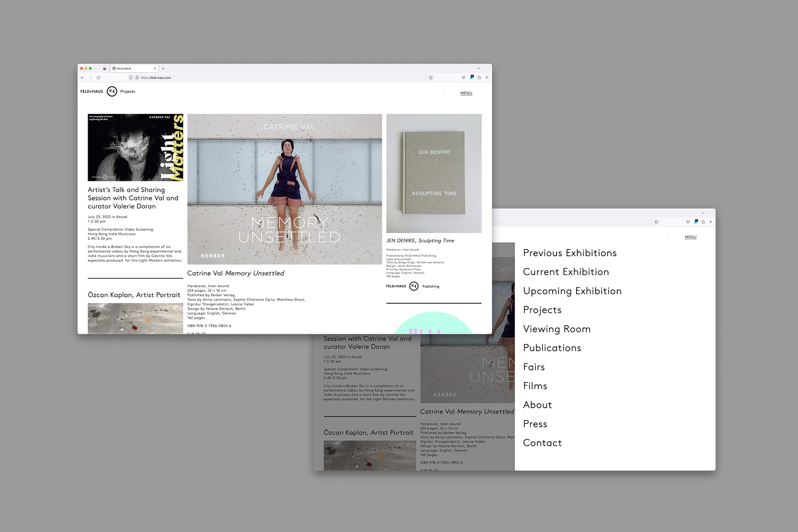The height and width of the screenshot is (532, 798).
Task: Open the Pocket icon in the front window
Action: (x=463, y=78)
